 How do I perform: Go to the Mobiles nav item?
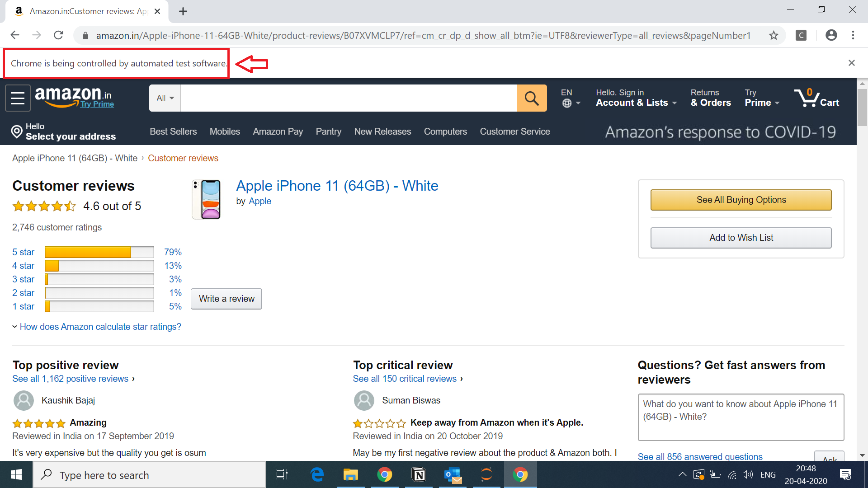pyautogui.click(x=225, y=131)
